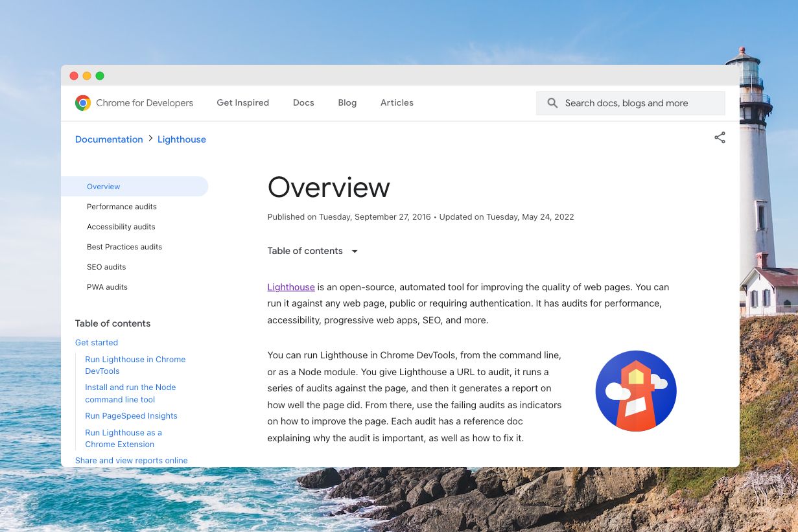Open Best Practices audits page
The width and height of the screenshot is (798, 532).
[x=124, y=247]
